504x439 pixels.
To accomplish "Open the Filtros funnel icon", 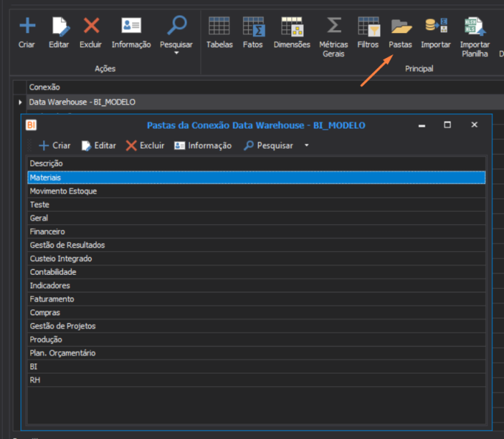I will (x=368, y=26).
